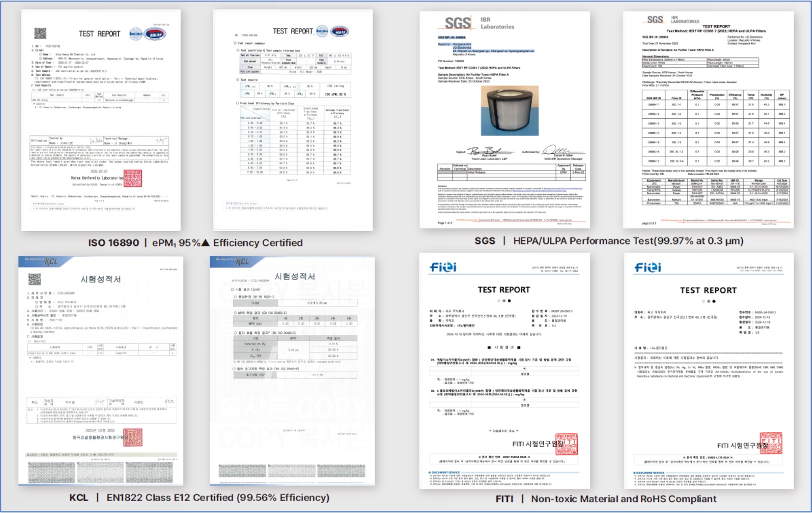Select the ISO 16890 ePM1 95% Efficiency Certified caption
Image resolution: width=812 pixels, height=513 pixels.
(195, 243)
